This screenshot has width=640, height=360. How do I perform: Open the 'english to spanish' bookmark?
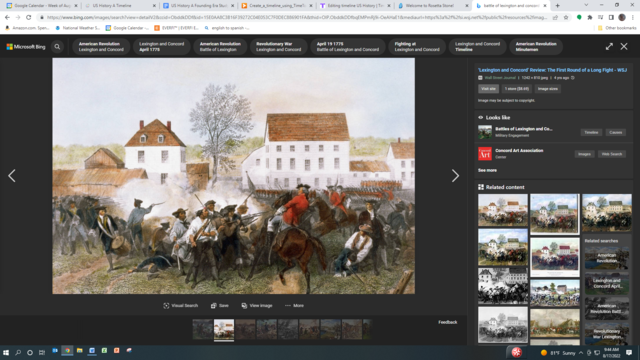(227, 28)
